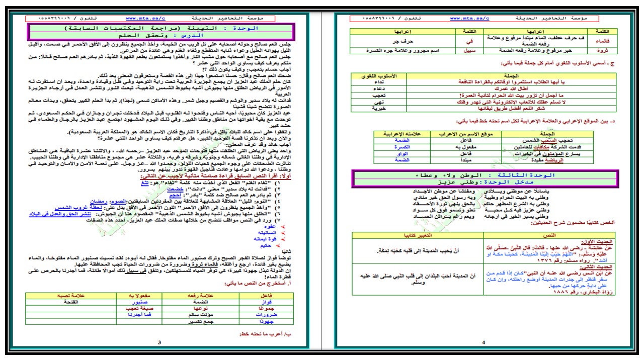Click the sentence "أطال الله عمرك"
This screenshot has height=362, width=644.
tap(512, 88)
